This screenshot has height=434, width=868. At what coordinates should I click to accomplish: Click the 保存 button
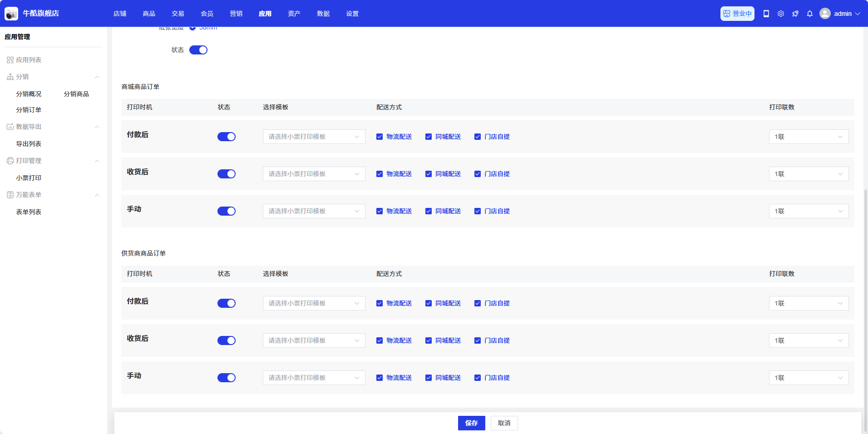[471, 423]
